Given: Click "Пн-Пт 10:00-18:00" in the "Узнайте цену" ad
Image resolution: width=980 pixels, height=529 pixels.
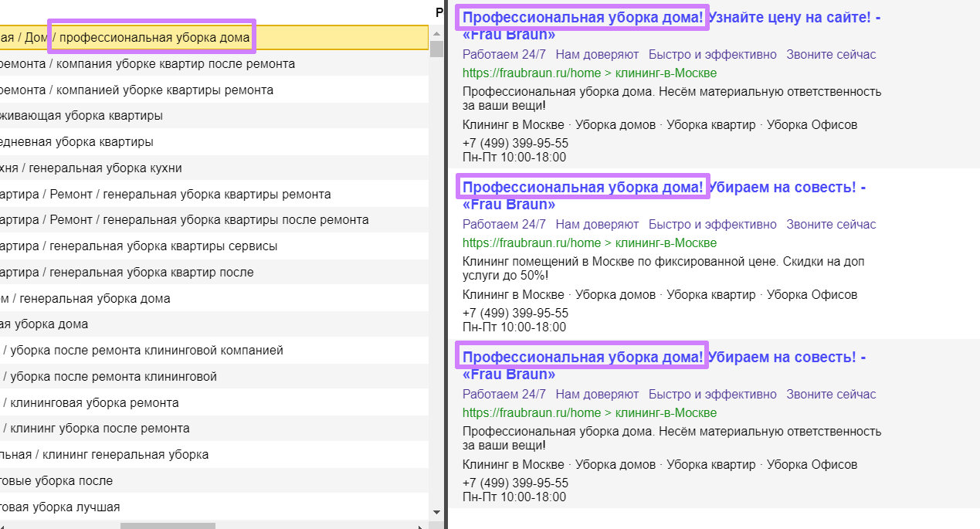Looking at the screenshot, I should click(x=514, y=157).
